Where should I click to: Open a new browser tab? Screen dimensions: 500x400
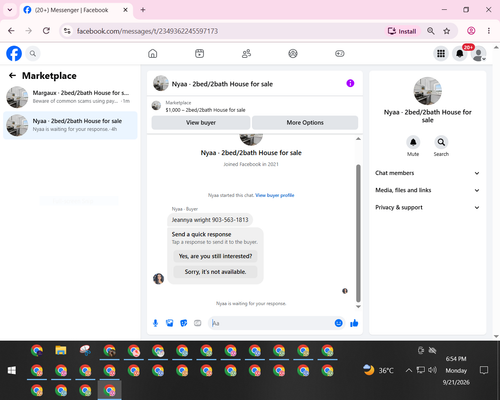(143, 10)
